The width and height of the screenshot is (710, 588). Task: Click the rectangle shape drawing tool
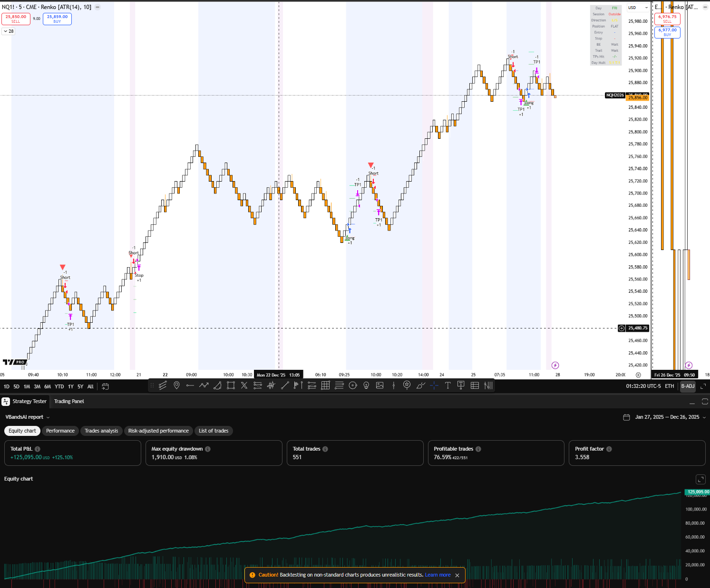click(x=231, y=386)
